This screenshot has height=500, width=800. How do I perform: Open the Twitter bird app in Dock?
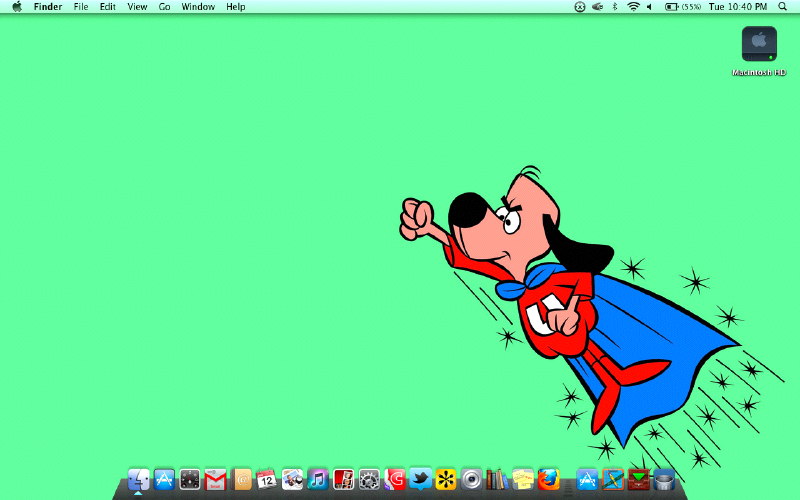(x=420, y=480)
